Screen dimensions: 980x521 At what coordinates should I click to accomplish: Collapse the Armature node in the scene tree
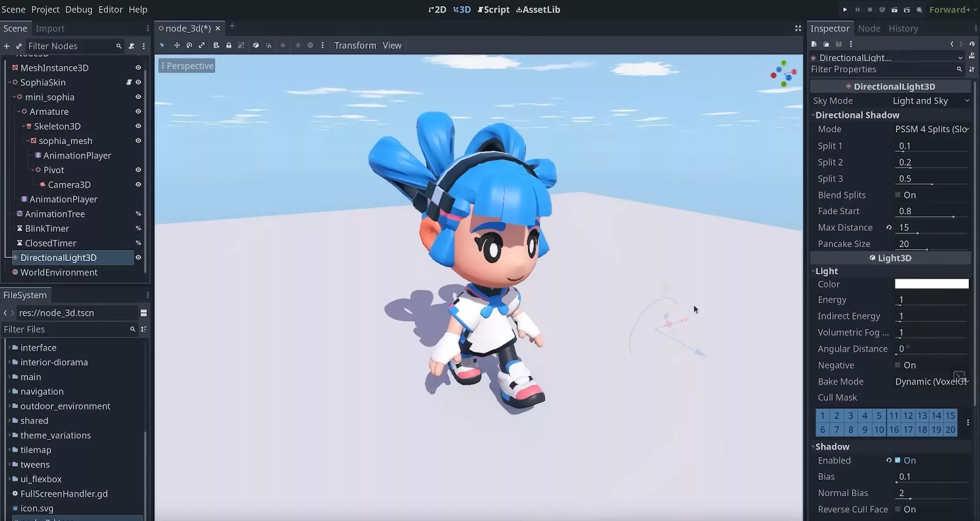19,111
